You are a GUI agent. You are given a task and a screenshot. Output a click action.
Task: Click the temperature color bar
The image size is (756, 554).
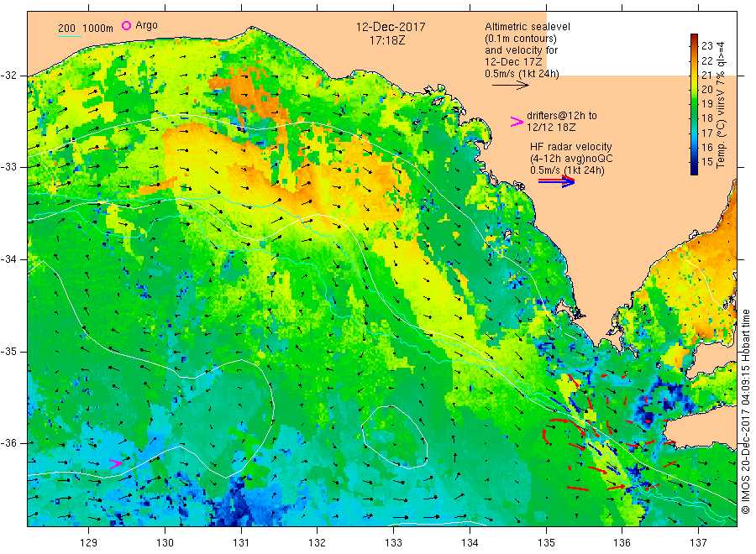coord(695,104)
